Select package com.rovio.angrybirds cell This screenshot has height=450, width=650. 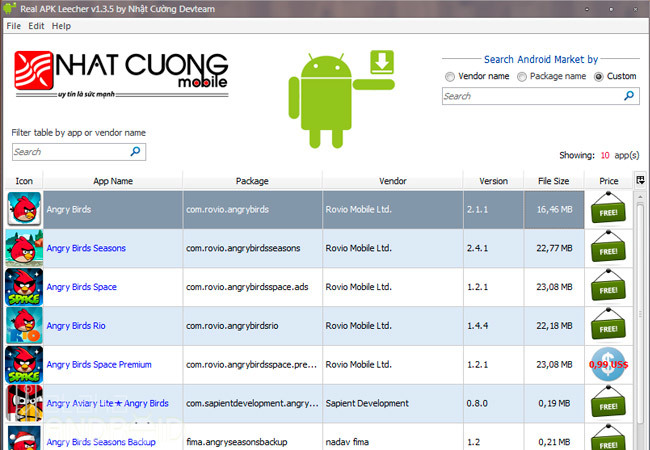252,209
